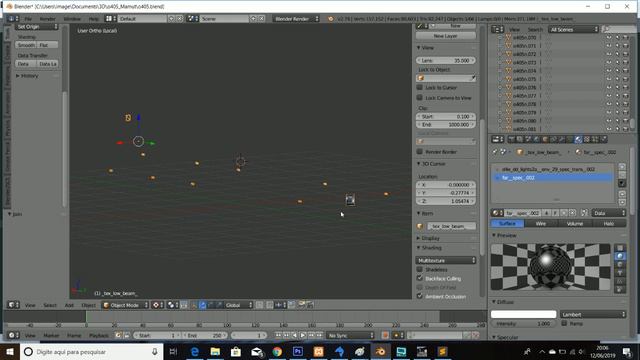
Task: Open the Window menu
Action: (72, 19)
